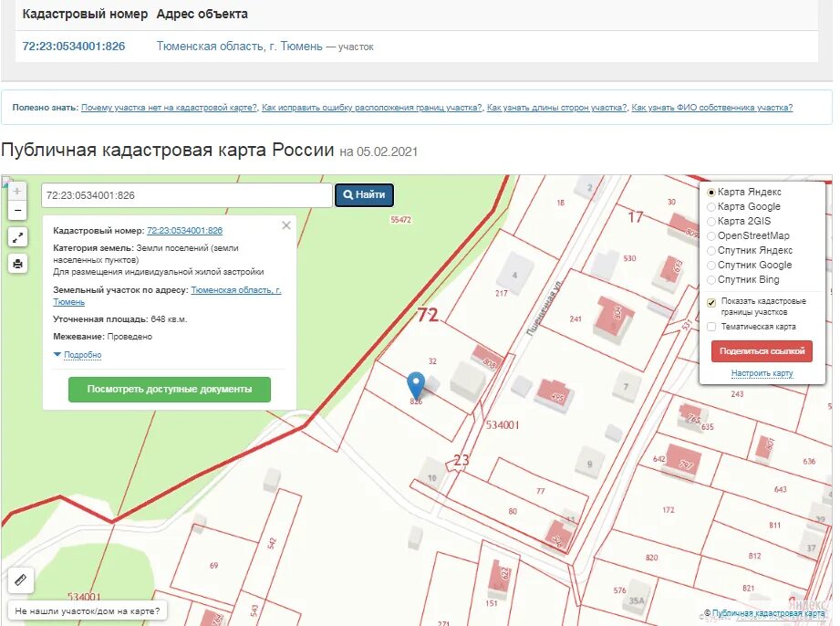Click cadastral number 72:23:0534001:826 in table
840x626 pixels.
pyautogui.click(x=73, y=47)
